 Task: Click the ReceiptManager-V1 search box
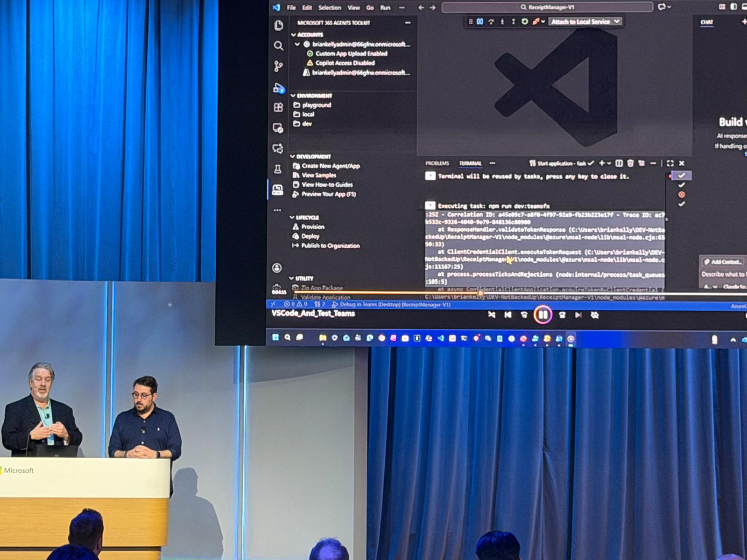click(547, 7)
